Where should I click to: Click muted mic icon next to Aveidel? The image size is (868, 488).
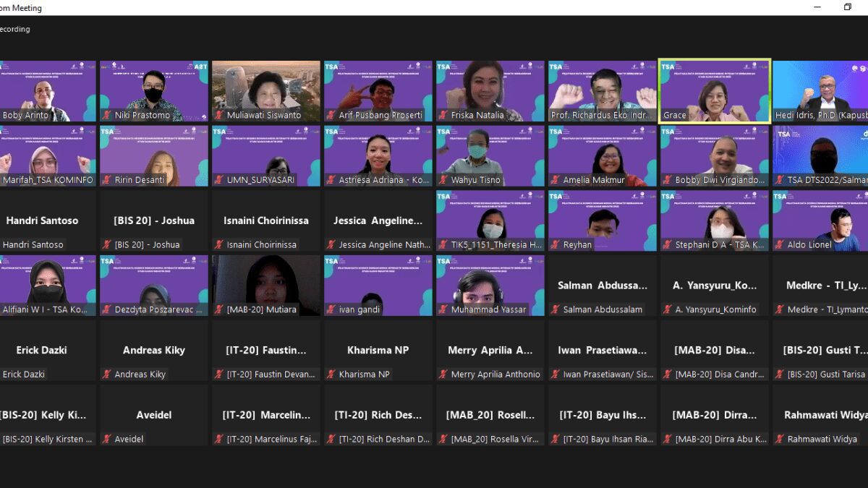107,439
